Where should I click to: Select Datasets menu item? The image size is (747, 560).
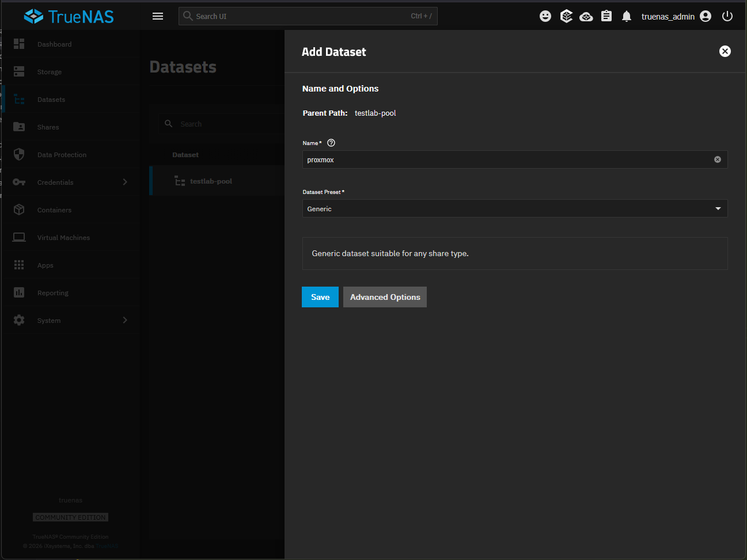point(70,99)
